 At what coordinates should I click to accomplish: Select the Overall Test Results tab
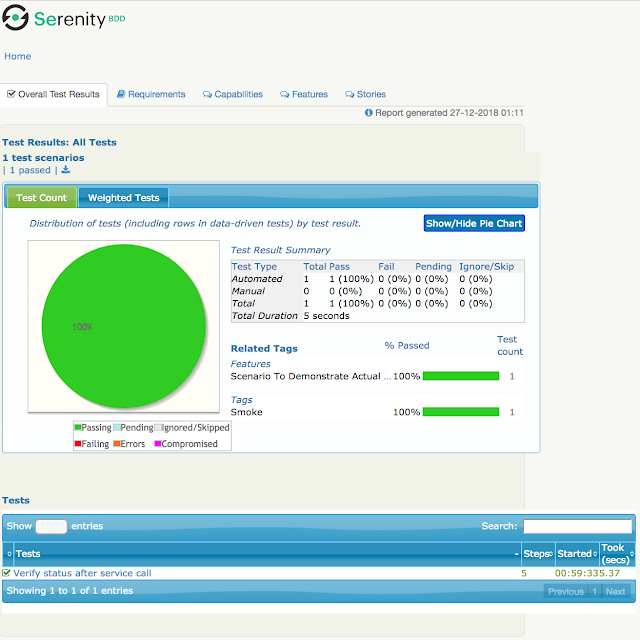(x=53, y=94)
